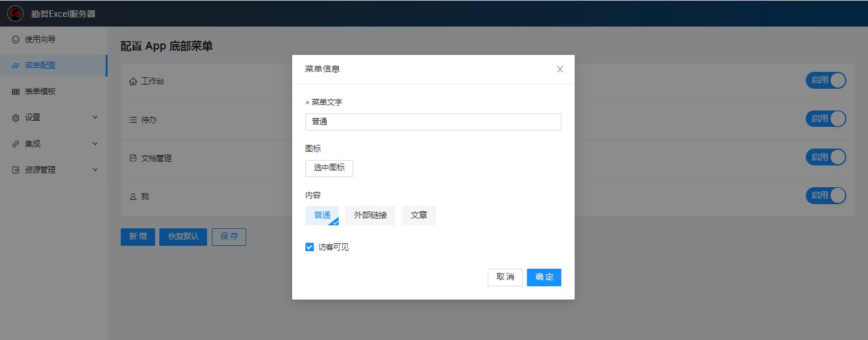Expand the 集成 submenu chevron
The width and height of the screenshot is (868, 340).
point(95,144)
